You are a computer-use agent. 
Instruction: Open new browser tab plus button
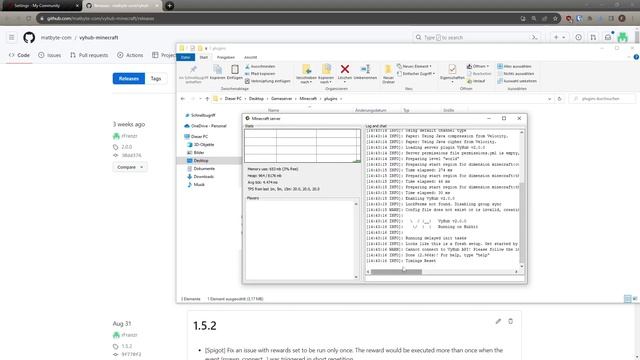tap(169, 6)
